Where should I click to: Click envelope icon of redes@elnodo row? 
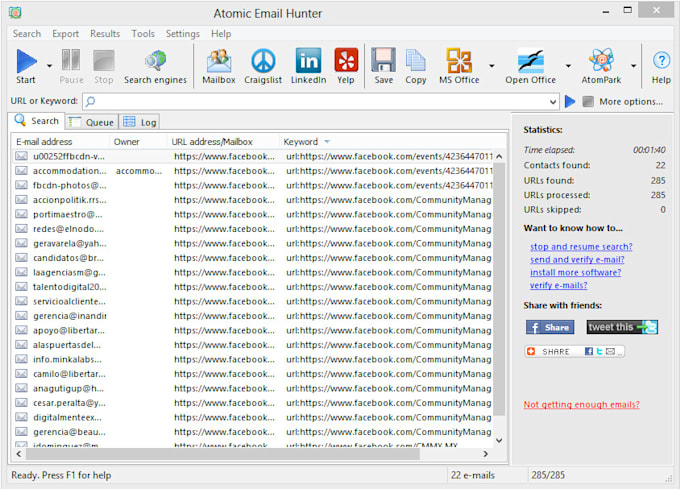click(21, 228)
